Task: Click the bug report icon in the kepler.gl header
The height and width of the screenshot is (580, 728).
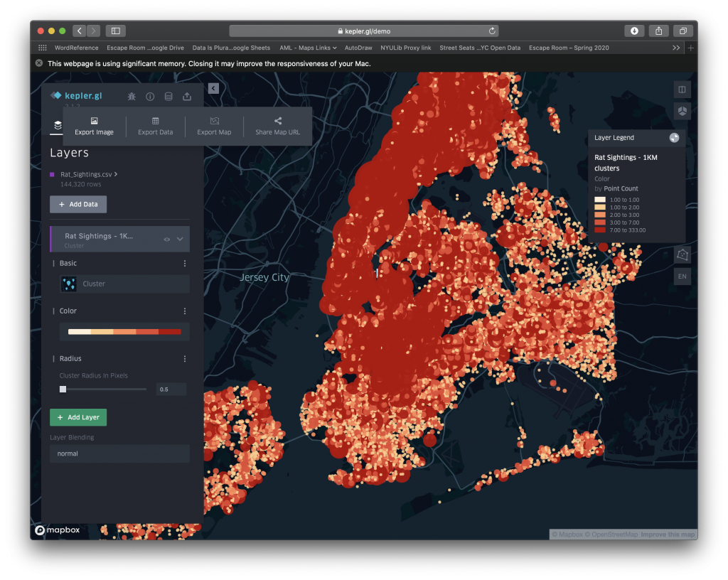Action: [x=132, y=96]
